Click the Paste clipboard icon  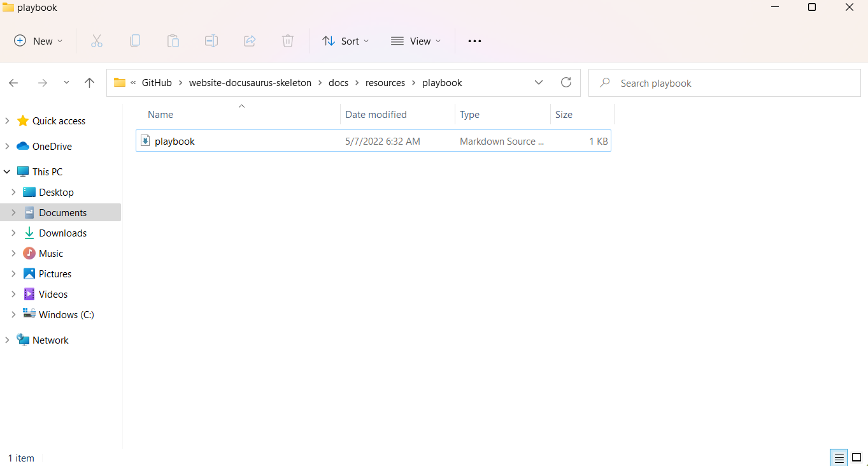tap(173, 41)
